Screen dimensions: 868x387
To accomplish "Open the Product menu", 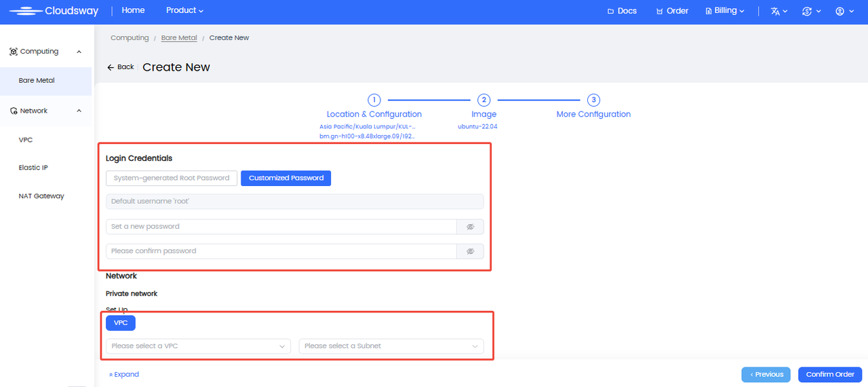I will 184,11.
